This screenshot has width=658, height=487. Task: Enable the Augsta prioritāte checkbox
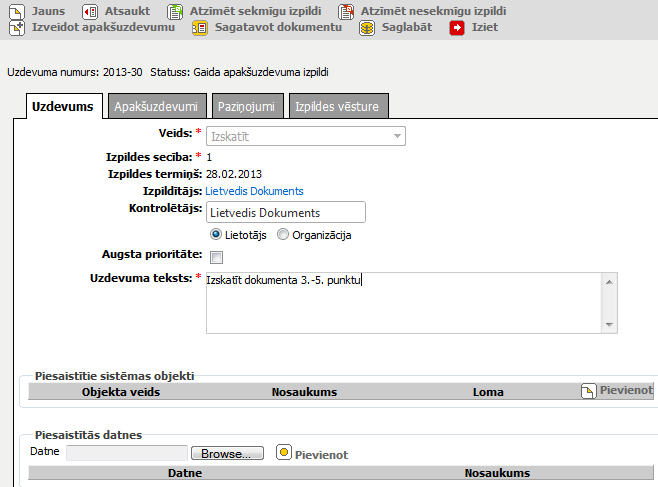pyautogui.click(x=216, y=257)
